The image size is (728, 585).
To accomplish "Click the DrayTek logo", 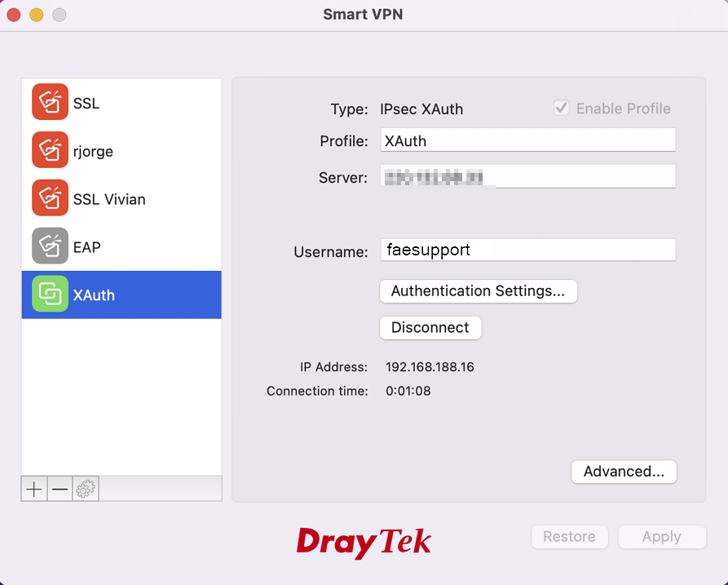I will point(364,542).
